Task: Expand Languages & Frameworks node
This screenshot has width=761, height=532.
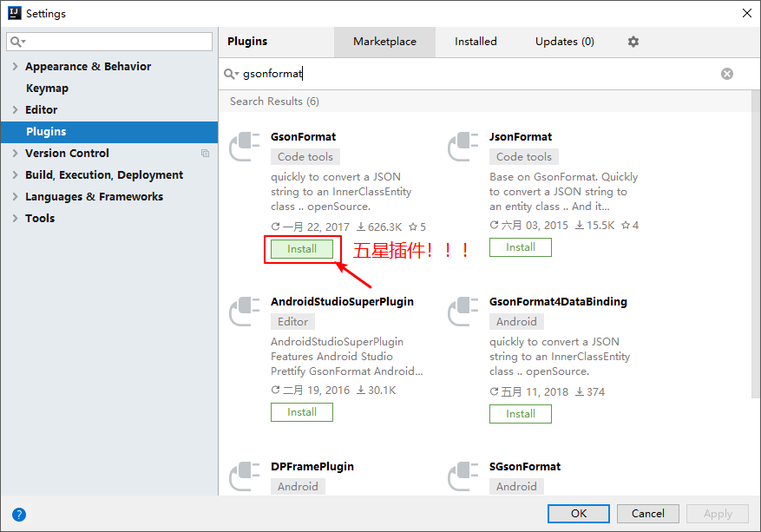Action: 15,197
